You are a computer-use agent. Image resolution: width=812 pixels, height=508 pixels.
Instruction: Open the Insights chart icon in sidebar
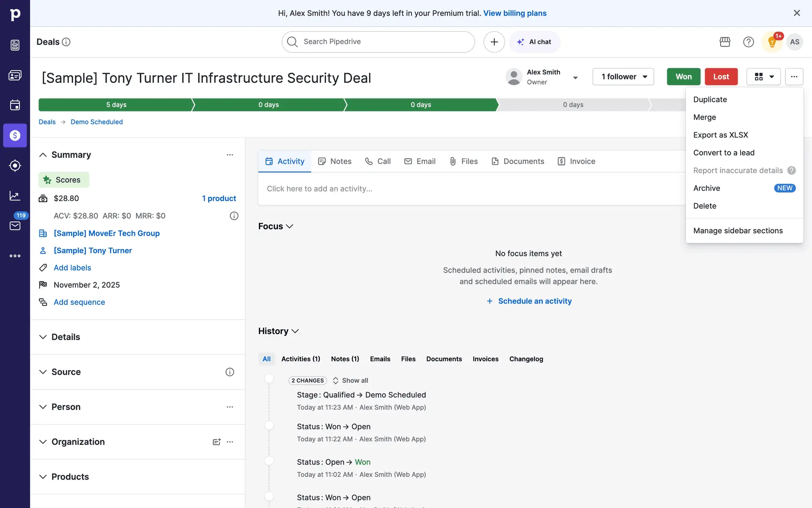pos(15,196)
